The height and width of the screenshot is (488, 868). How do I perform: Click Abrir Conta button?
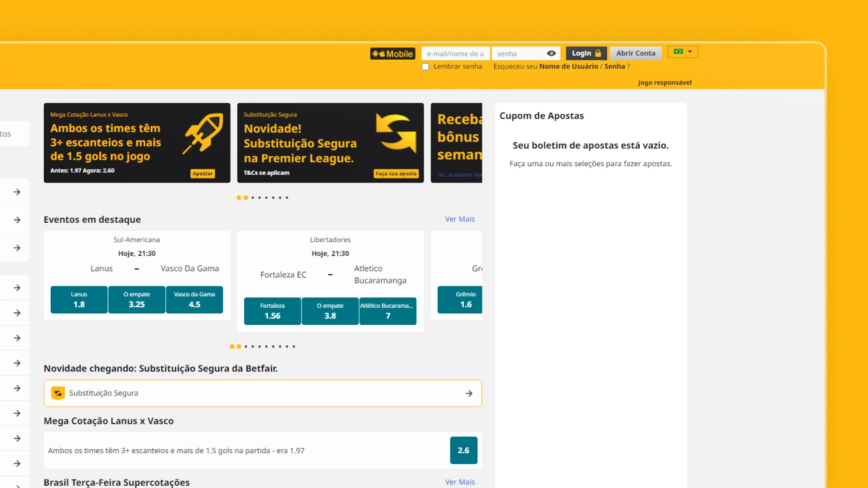click(x=636, y=53)
